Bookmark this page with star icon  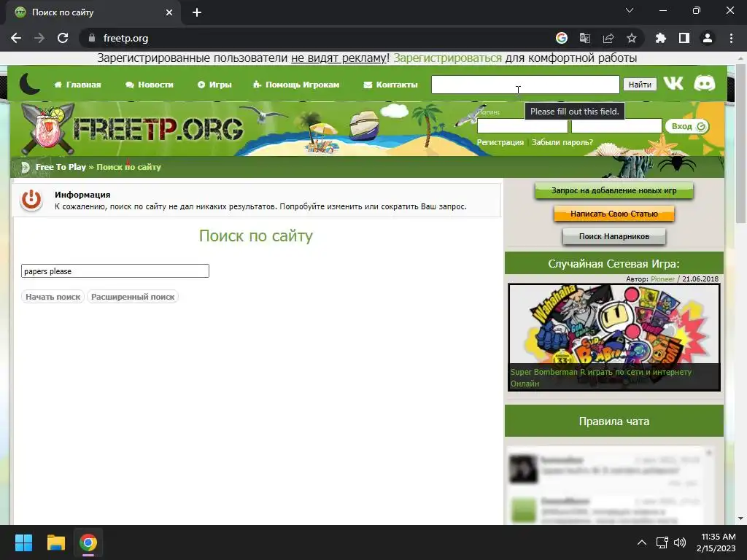[632, 38]
